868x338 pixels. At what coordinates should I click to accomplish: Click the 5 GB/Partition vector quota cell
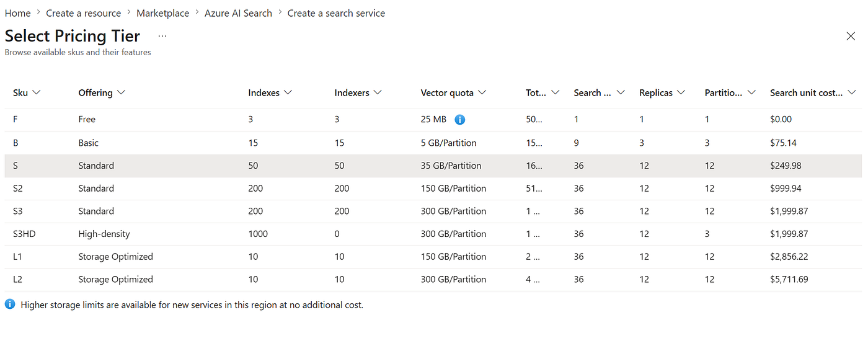point(448,143)
